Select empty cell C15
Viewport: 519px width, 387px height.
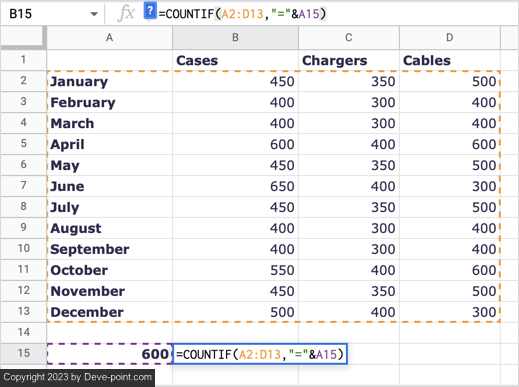click(x=373, y=354)
